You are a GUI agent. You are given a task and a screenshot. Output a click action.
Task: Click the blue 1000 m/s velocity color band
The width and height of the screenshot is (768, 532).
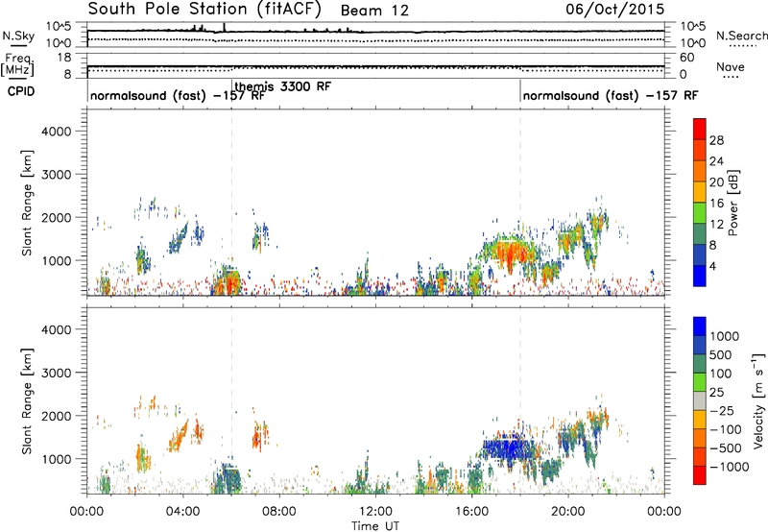700,326
